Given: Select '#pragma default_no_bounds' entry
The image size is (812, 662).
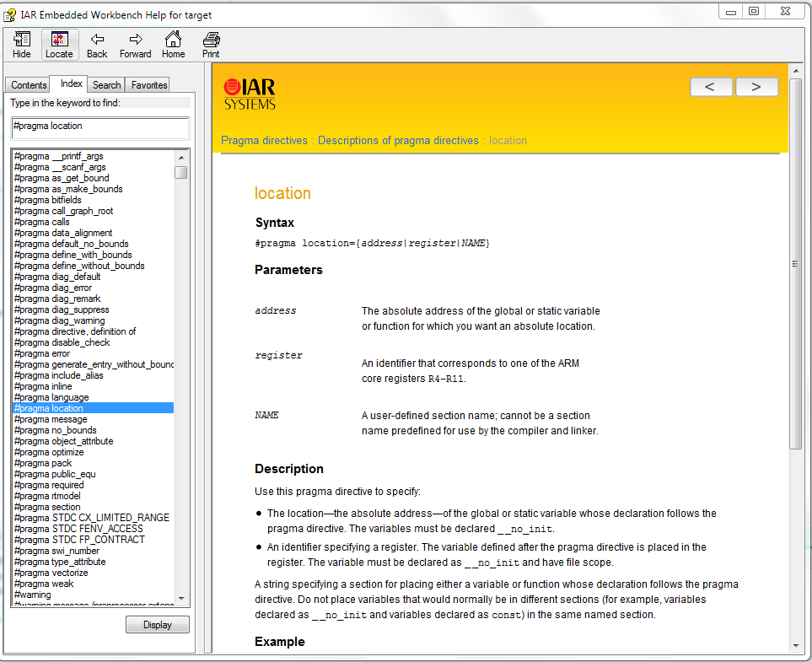Looking at the screenshot, I should click(x=72, y=244).
